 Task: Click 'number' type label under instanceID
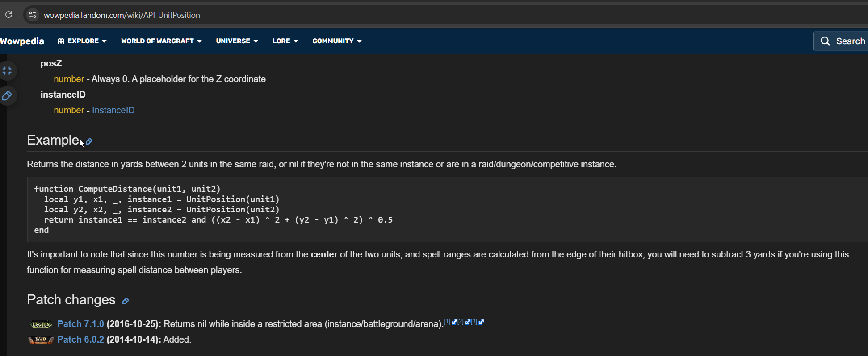(69, 110)
